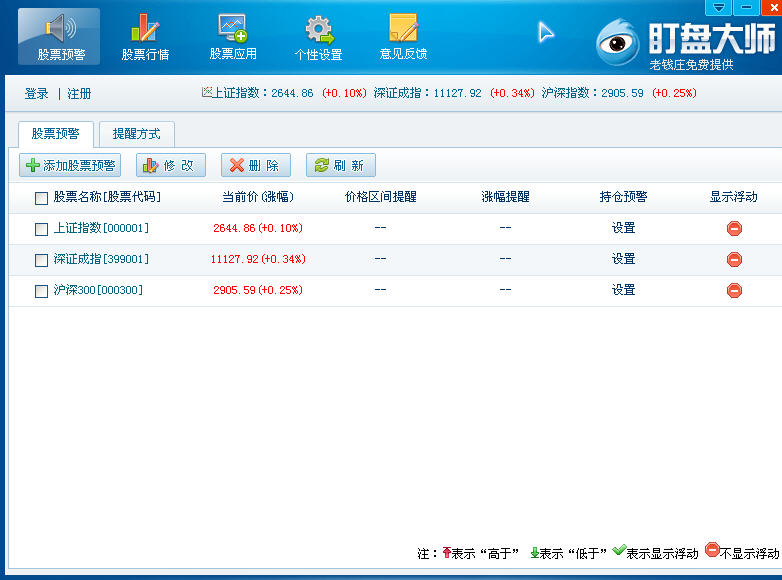Click the 修改 button
Screen dimensions: 782x580
coord(171,165)
